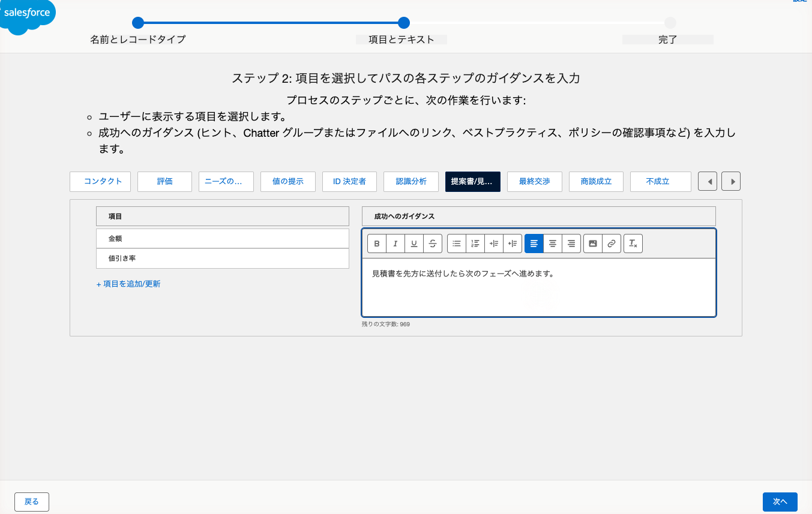Select the 商談成立 step tab
Image resolution: width=812 pixels, height=514 pixels.
597,182
